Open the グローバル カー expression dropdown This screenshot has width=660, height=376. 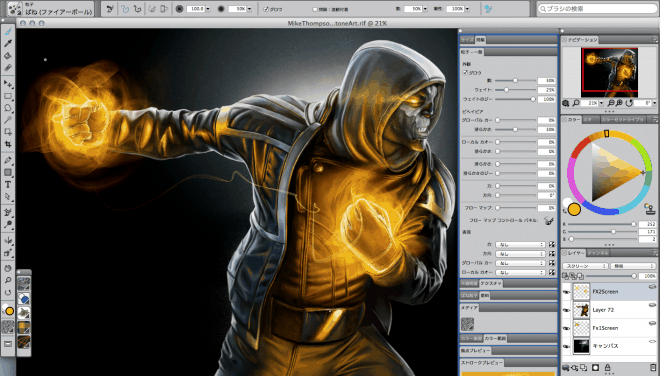520,263
